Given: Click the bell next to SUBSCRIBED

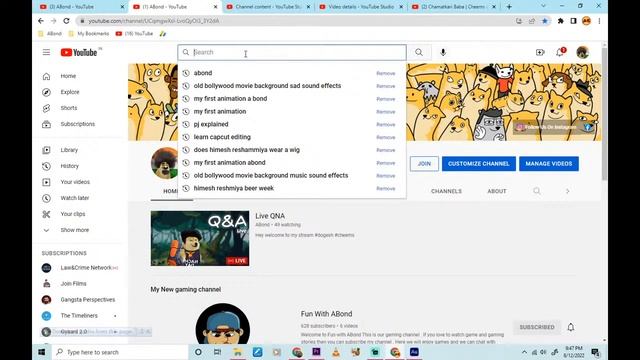Looking at the screenshot, I should click(571, 327).
